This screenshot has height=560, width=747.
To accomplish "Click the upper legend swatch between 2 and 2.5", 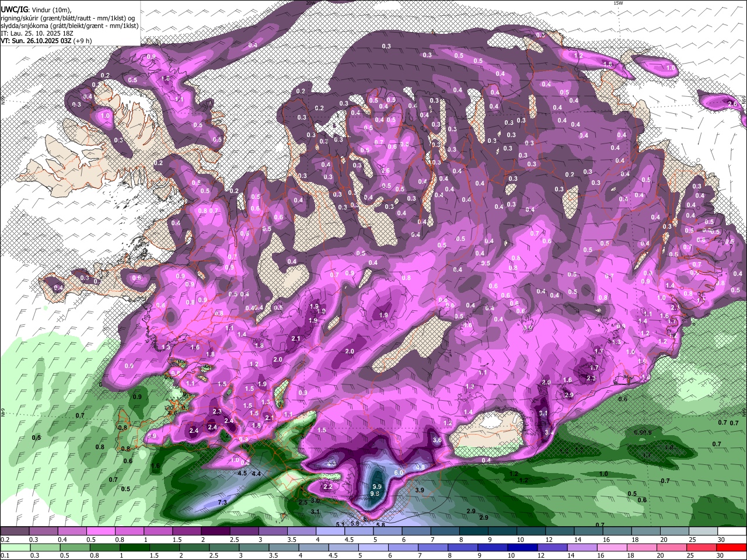I will coord(215,531).
